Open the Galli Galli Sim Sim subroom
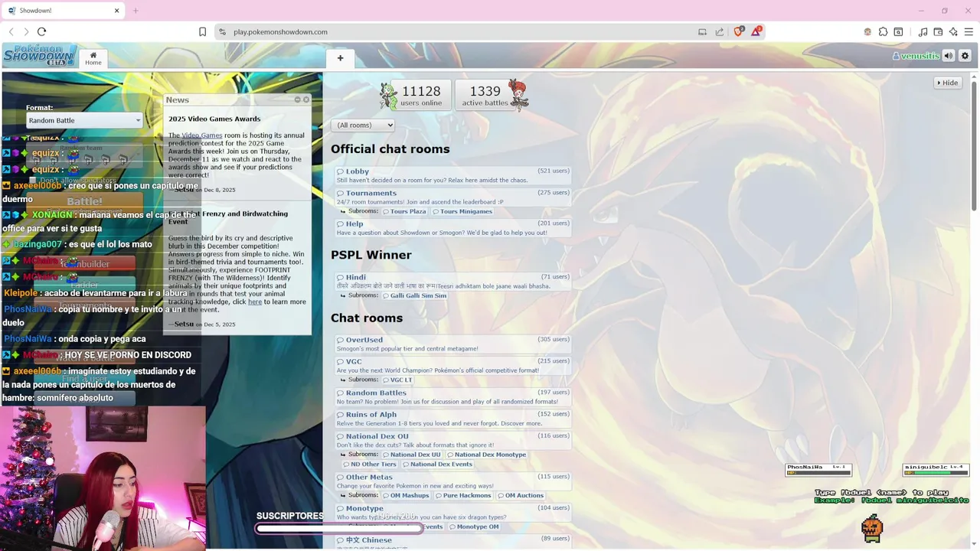The image size is (980, 551). [414, 295]
